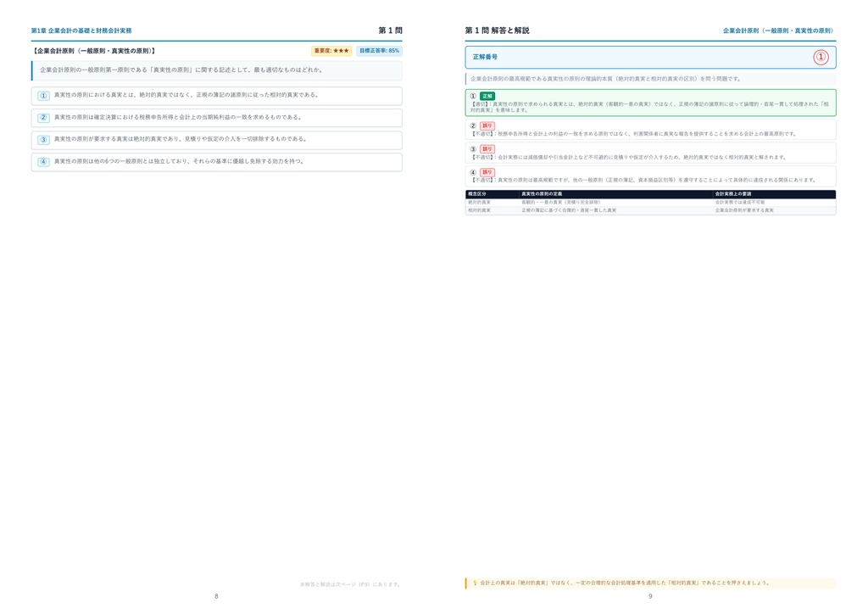Click the 重要度 ★★★ badge

coord(331,51)
